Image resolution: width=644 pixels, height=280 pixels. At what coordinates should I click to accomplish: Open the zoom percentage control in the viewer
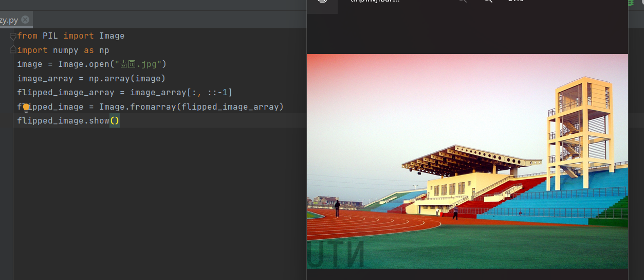(x=516, y=1)
